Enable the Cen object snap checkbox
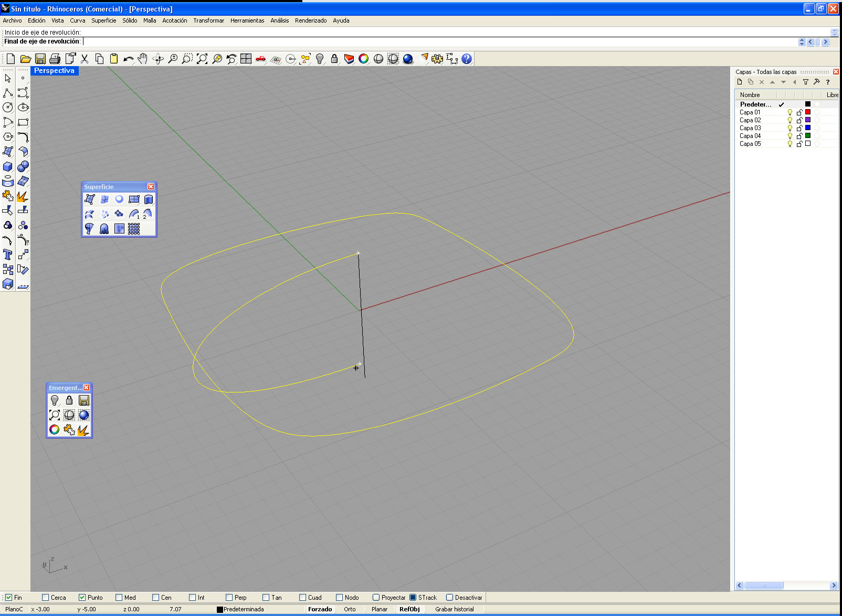 [x=155, y=597]
